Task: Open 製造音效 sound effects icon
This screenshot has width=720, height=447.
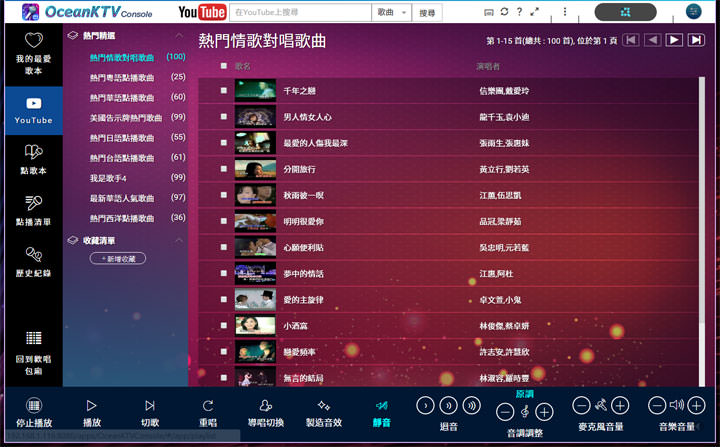Action: (324, 405)
